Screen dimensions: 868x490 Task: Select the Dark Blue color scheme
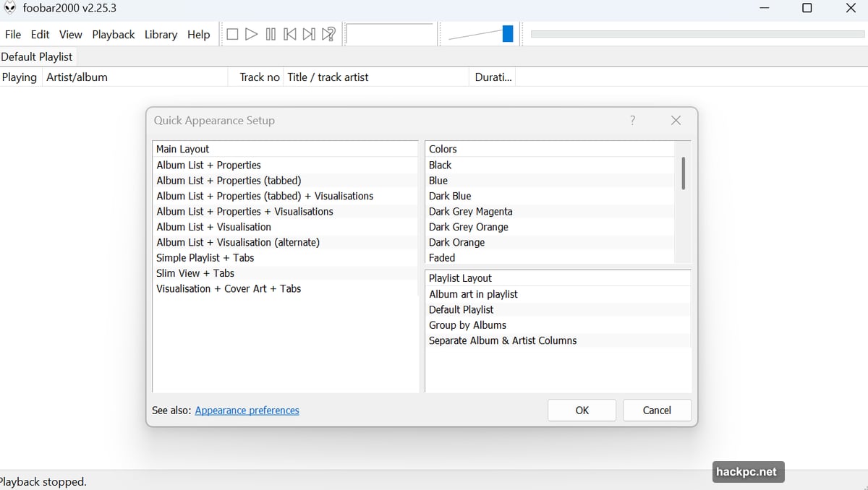click(450, 195)
